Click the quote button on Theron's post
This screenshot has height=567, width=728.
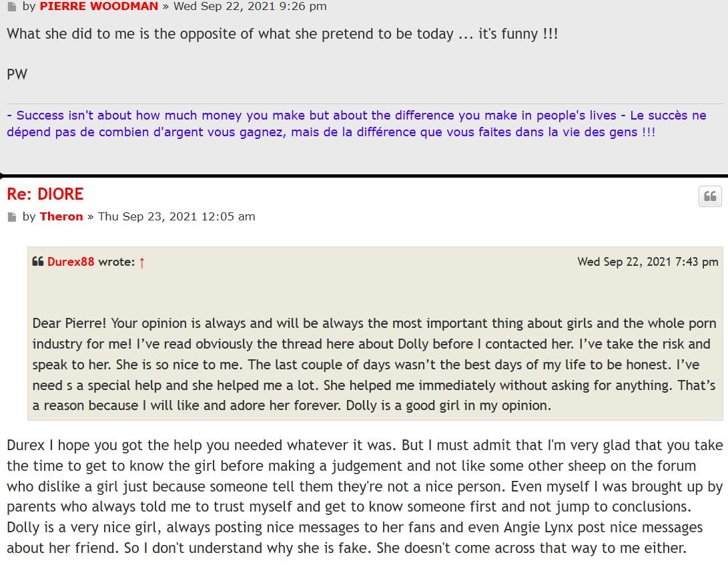pos(710,196)
